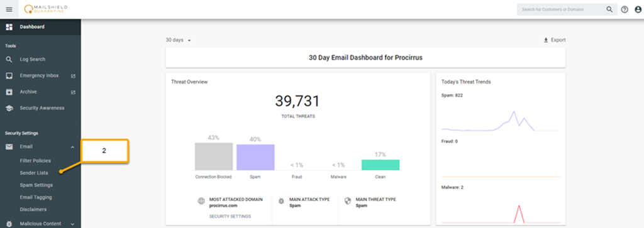644x228 pixels.
Task: Click the 30 Day Email Dashboard title
Action: (x=365, y=58)
